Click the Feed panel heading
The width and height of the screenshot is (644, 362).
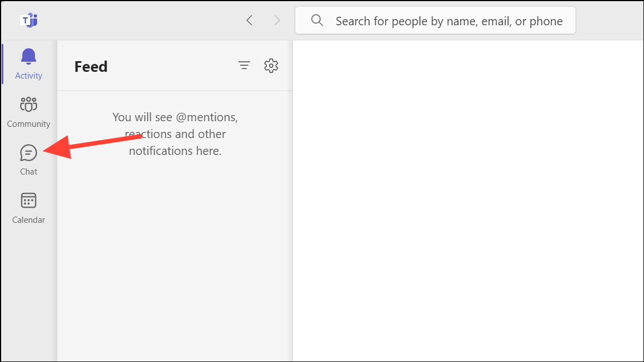pyautogui.click(x=90, y=66)
